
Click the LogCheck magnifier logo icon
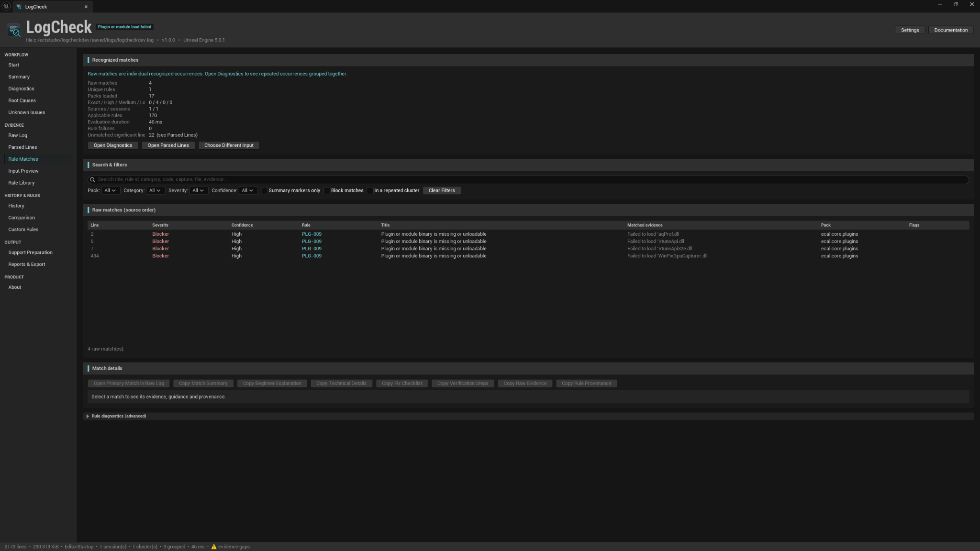14,31
